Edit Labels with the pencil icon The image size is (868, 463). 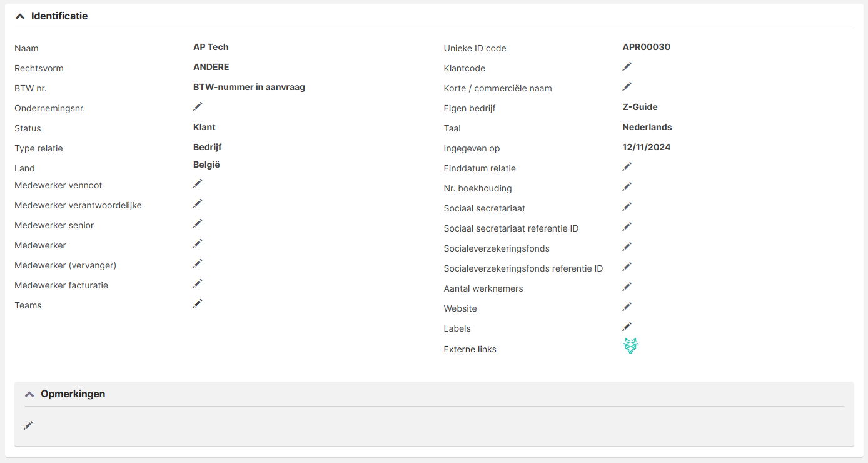[x=627, y=327]
